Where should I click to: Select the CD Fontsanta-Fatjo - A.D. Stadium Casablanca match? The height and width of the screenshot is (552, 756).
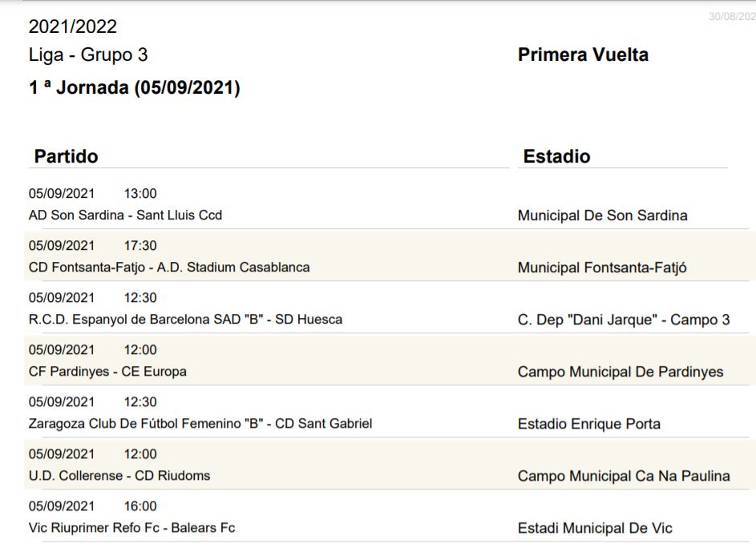coord(169,267)
